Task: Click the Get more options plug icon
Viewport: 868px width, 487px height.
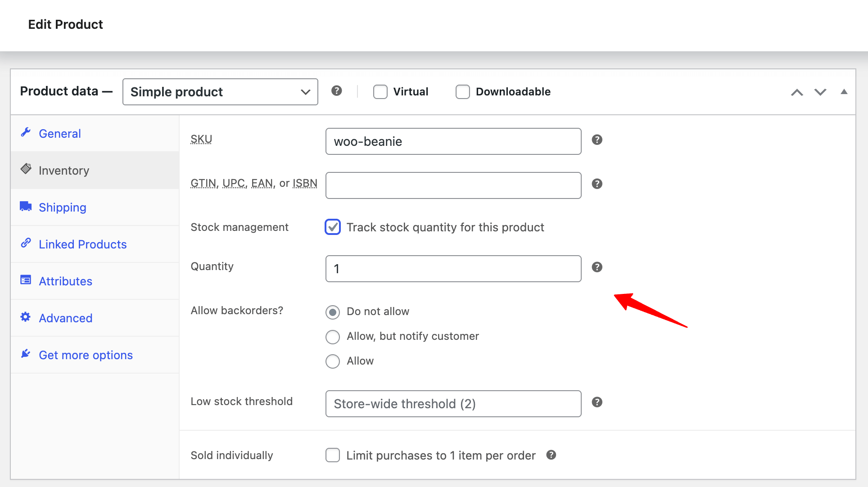Action: [x=26, y=354]
